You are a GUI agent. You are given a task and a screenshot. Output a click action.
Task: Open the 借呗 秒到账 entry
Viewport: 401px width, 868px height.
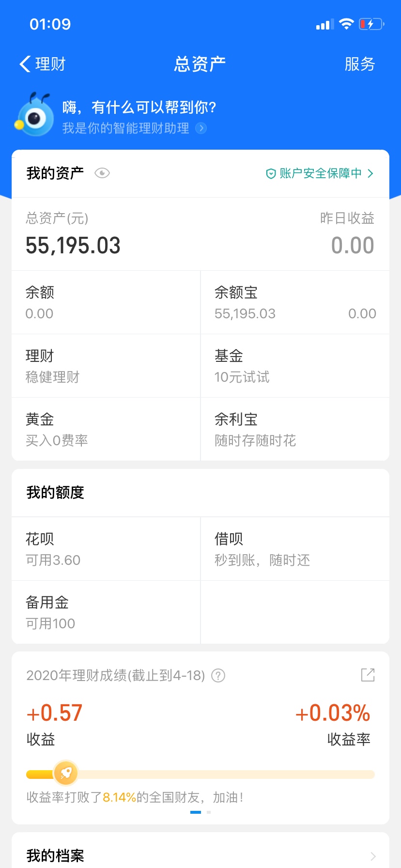click(295, 549)
